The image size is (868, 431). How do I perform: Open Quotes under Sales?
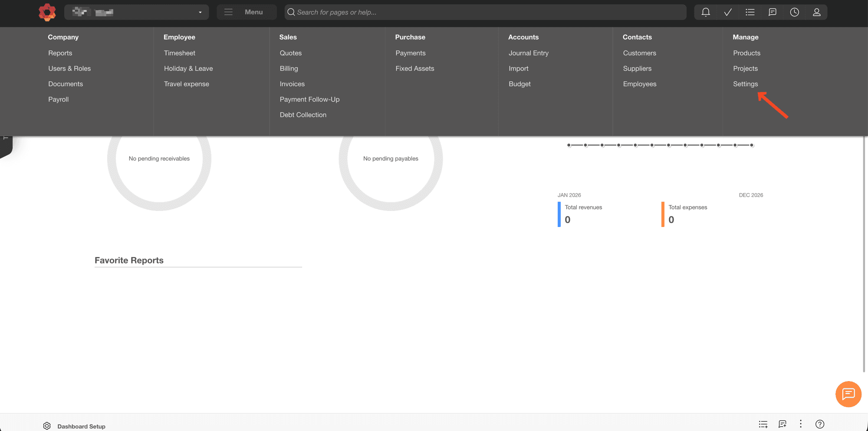click(x=291, y=53)
